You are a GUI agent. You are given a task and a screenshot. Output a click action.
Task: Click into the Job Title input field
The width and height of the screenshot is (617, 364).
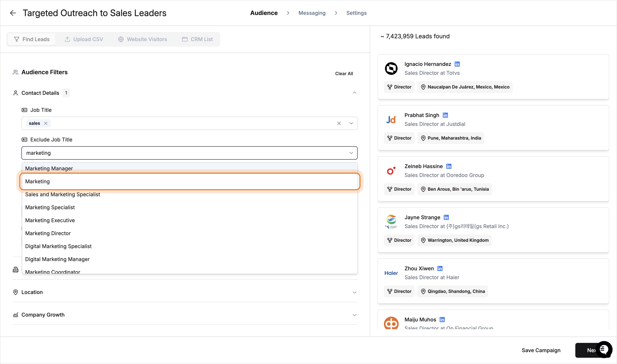[189, 123]
